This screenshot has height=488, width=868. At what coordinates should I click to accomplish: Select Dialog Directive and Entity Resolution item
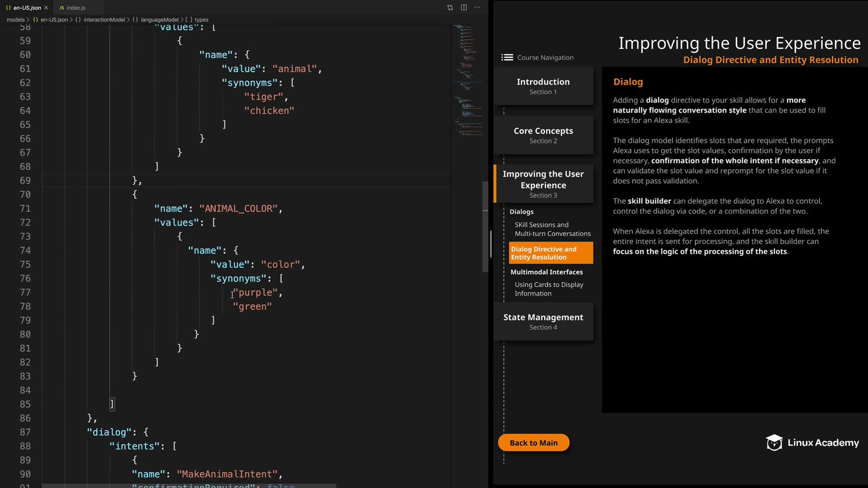550,253
